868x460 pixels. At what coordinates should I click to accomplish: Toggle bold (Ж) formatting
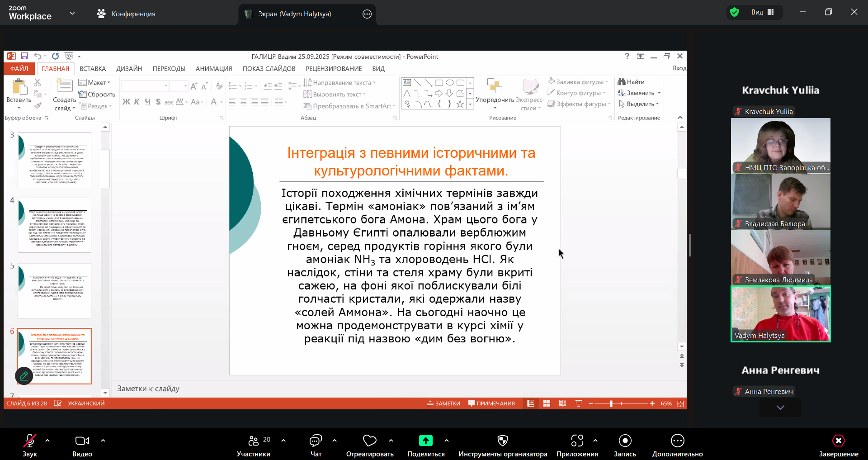126,102
